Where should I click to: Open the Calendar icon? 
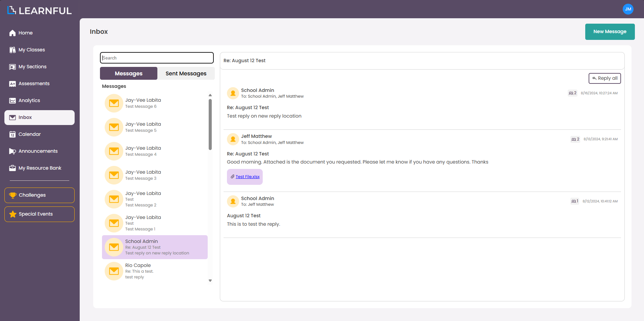click(12, 134)
